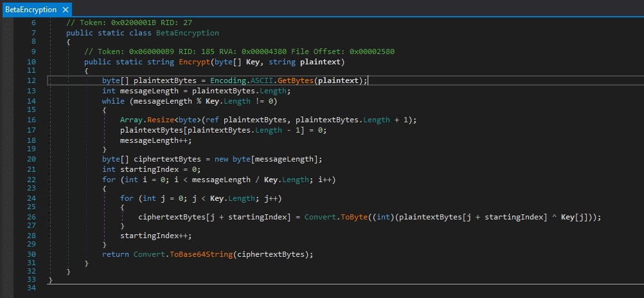The height and width of the screenshot is (298, 644).
Task: Click the new keyword on line 20
Action: click(221, 160)
